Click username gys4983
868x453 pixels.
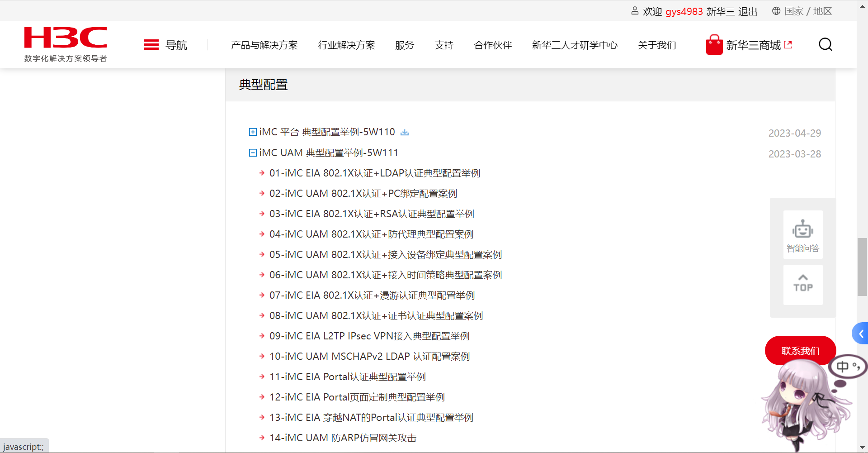pyautogui.click(x=684, y=11)
